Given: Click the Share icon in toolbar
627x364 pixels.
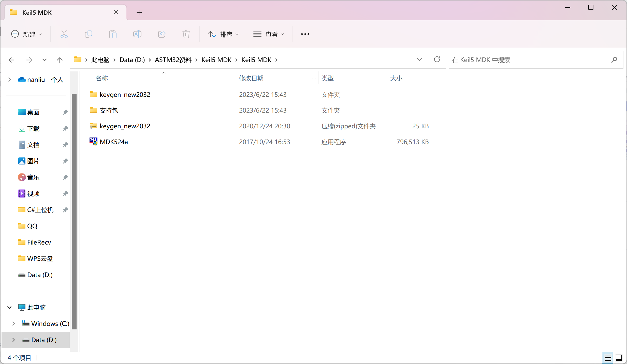Looking at the screenshot, I should point(162,34).
